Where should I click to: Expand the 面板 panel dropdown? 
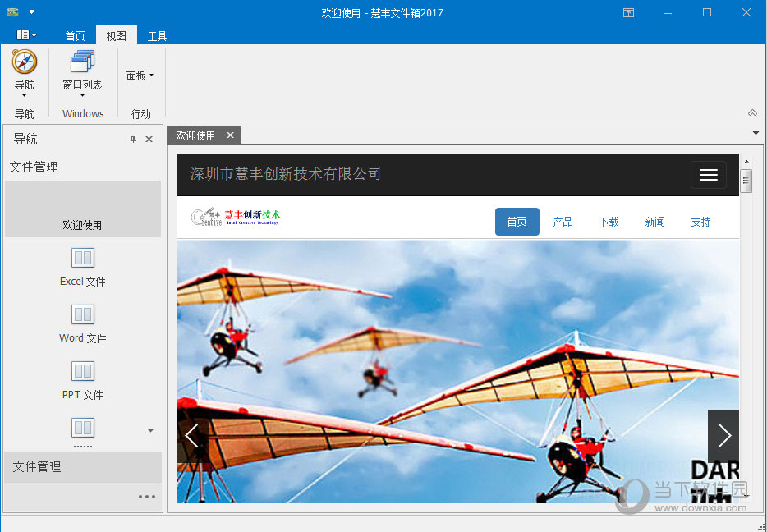click(x=140, y=76)
